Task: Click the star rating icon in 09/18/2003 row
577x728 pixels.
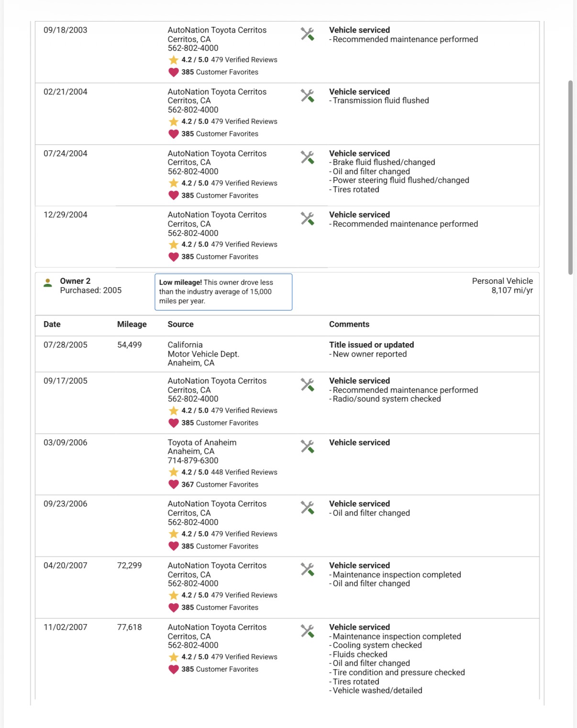Action: point(173,60)
